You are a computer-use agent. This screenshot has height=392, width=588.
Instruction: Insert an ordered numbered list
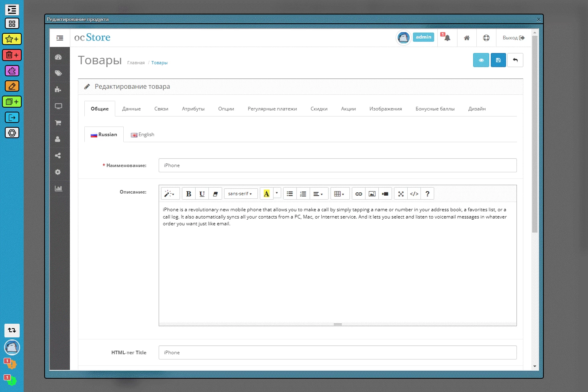pyautogui.click(x=303, y=194)
